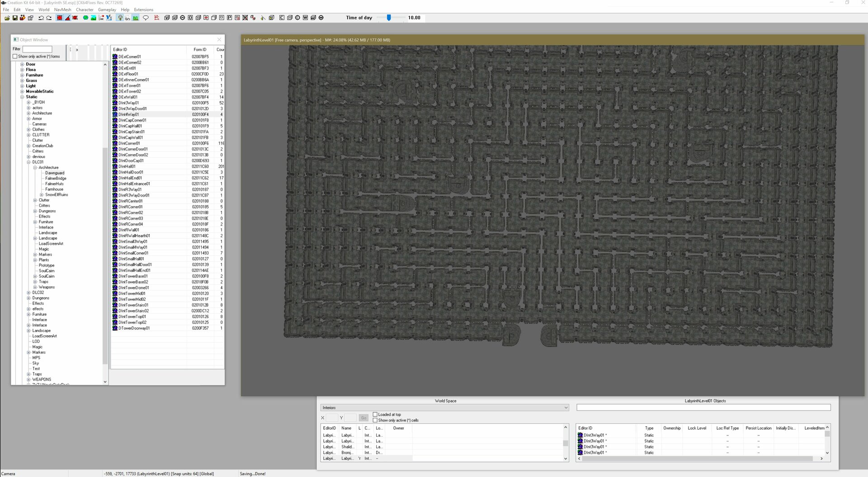Click the square letter C toolbar icon
This screenshot has height=477, width=868.
[281, 18]
